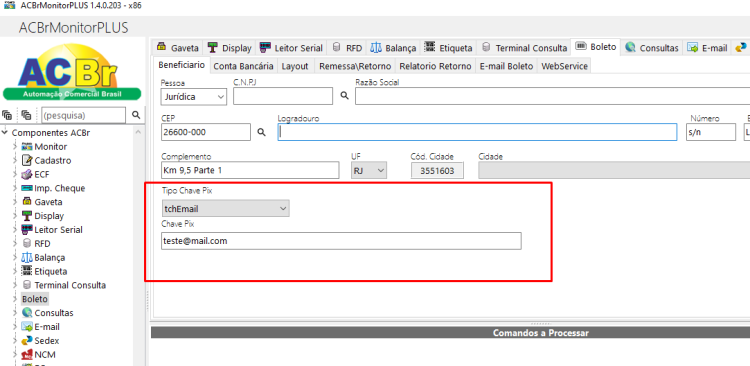The image size is (750, 366).
Task: Select the Boleto top tab
Action: 596,47
